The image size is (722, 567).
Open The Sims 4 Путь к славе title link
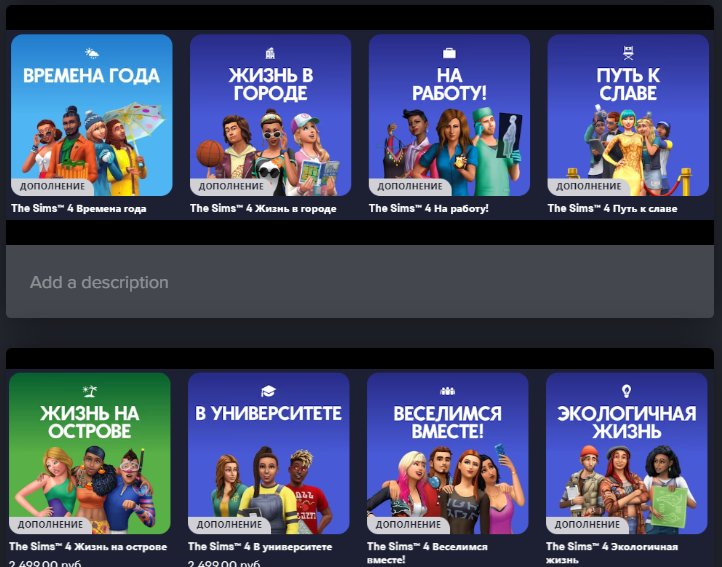(x=612, y=209)
